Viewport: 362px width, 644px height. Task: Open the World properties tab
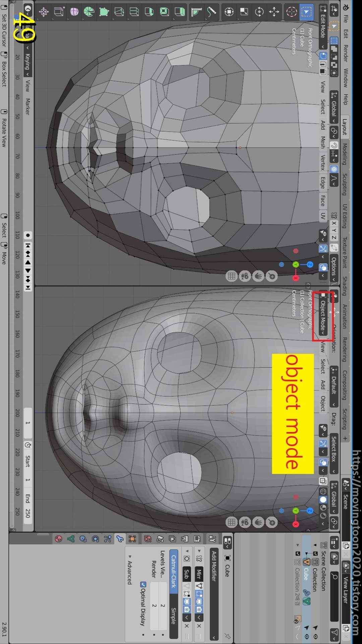(x=148, y=539)
